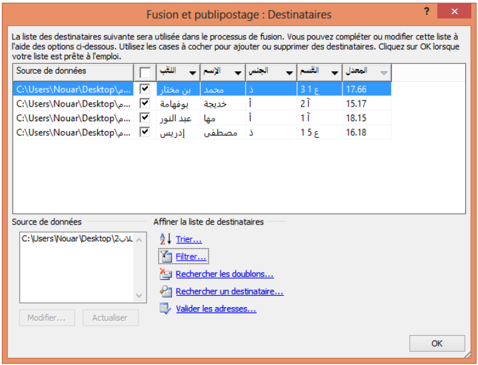
Task: Select the data source file in list box
Action: 77,239
